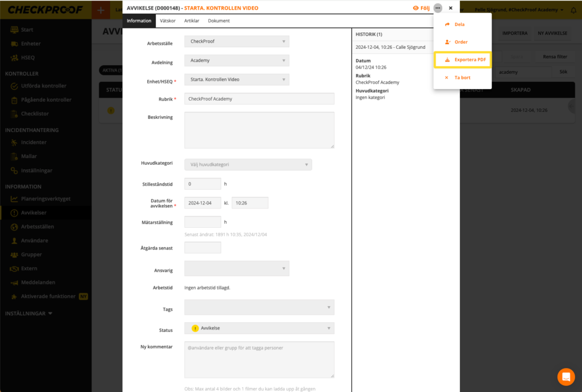Open the chat support bubble icon

566,377
